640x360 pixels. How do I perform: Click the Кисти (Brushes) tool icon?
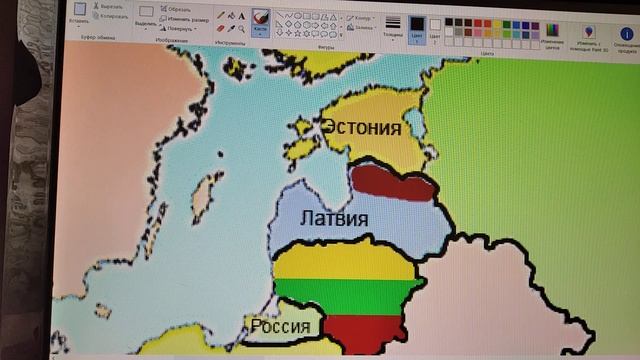point(261,17)
